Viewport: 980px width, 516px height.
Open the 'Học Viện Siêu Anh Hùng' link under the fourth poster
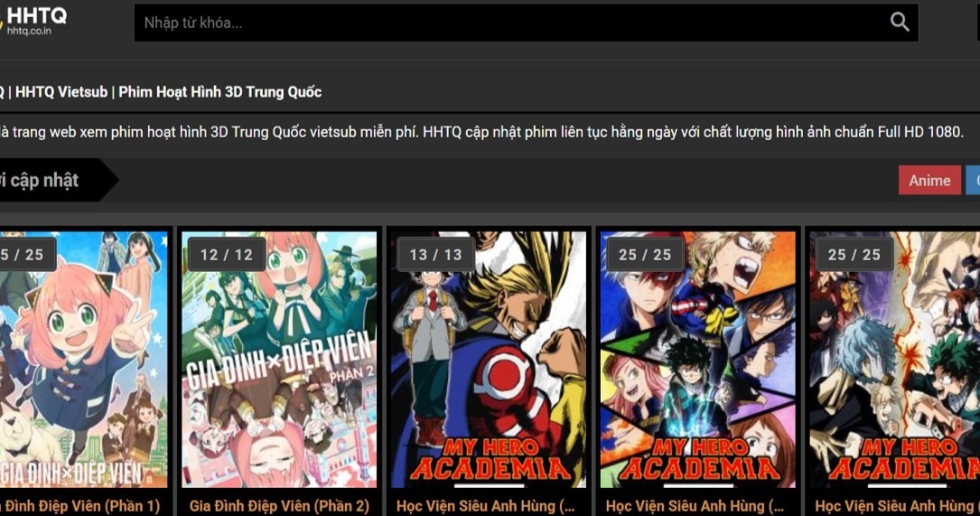point(695,505)
